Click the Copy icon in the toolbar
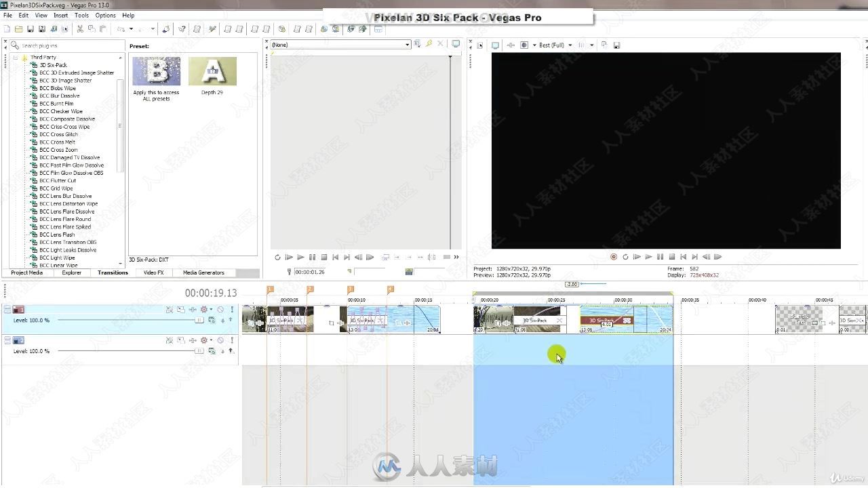 tap(92, 29)
